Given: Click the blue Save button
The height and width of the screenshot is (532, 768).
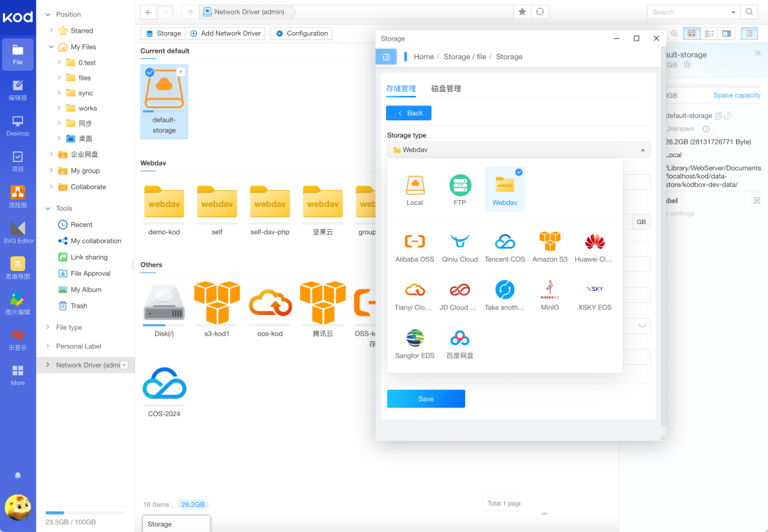Looking at the screenshot, I should coord(426,399).
